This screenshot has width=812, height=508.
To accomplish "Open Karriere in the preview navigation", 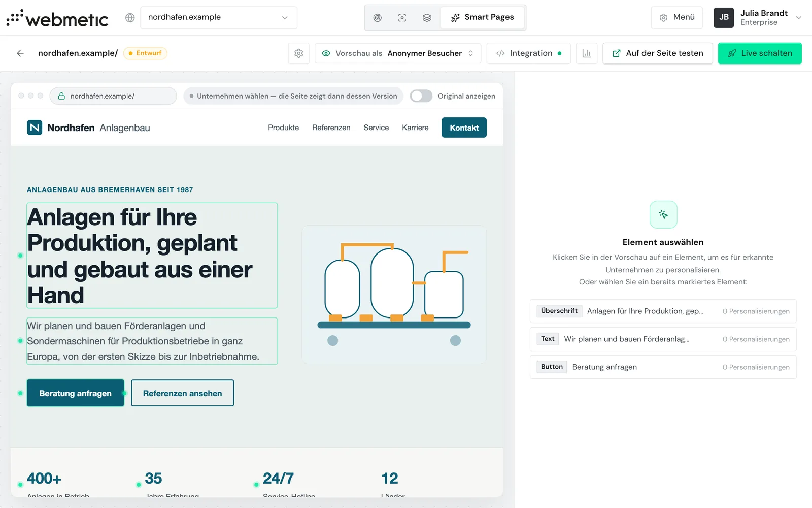I will (415, 128).
